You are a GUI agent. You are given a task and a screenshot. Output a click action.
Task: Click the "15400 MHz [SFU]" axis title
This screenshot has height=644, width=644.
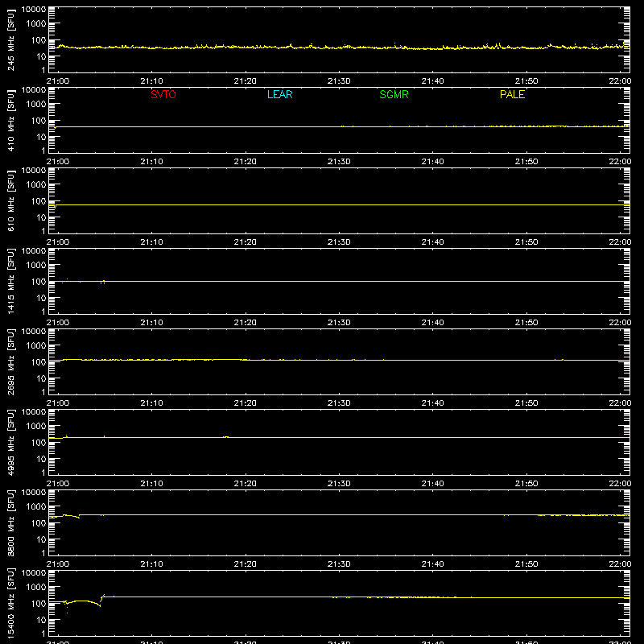pyautogui.click(x=11, y=603)
